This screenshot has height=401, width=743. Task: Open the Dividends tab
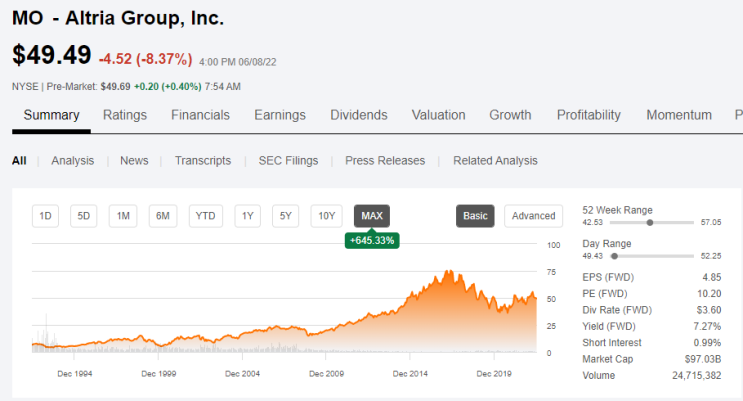(x=359, y=115)
